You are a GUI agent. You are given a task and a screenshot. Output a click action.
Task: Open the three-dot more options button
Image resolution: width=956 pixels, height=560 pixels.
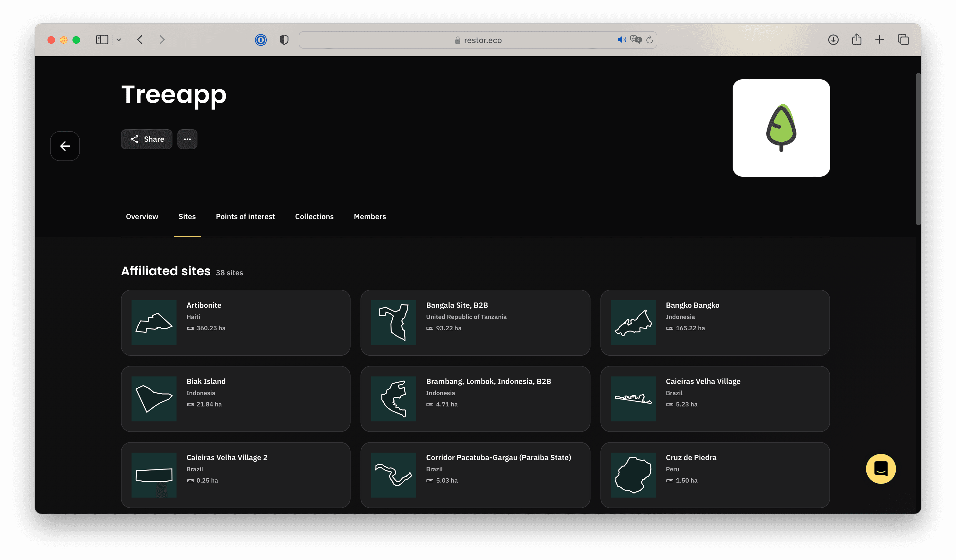(187, 139)
